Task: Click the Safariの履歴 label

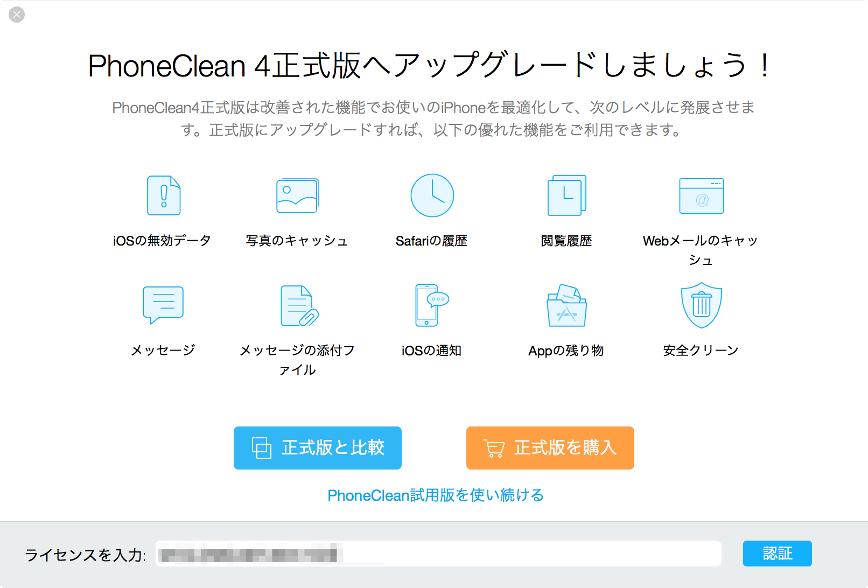Action: coord(431,241)
